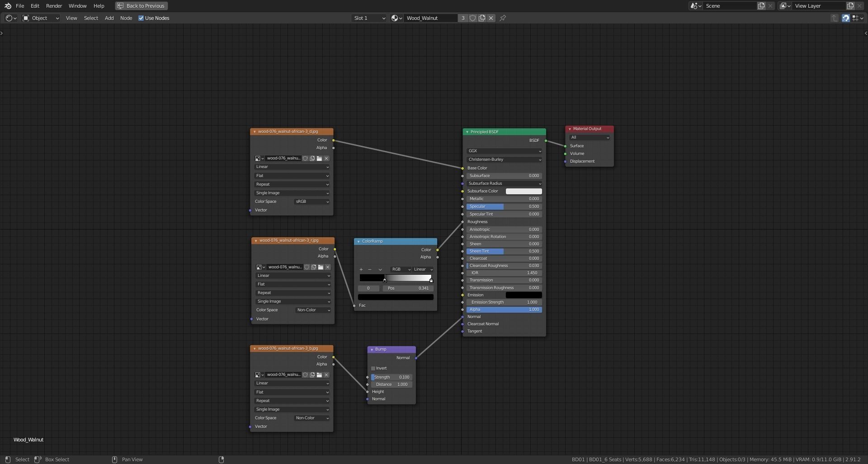
Task: Open image file for walnut-african-3_r node
Action: 321,267
